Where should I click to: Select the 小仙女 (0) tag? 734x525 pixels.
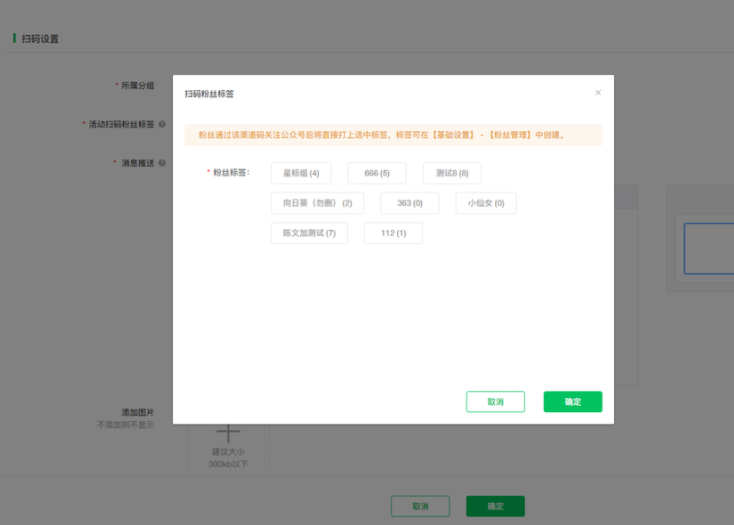486,203
